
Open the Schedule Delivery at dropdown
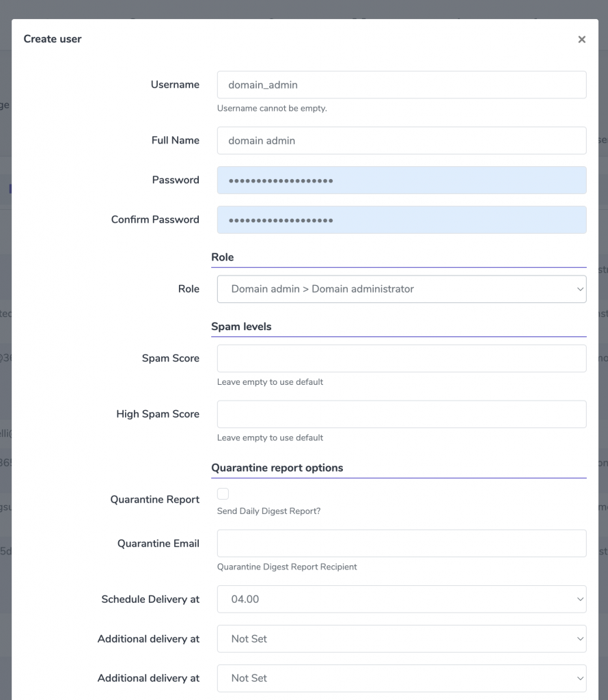tap(402, 599)
